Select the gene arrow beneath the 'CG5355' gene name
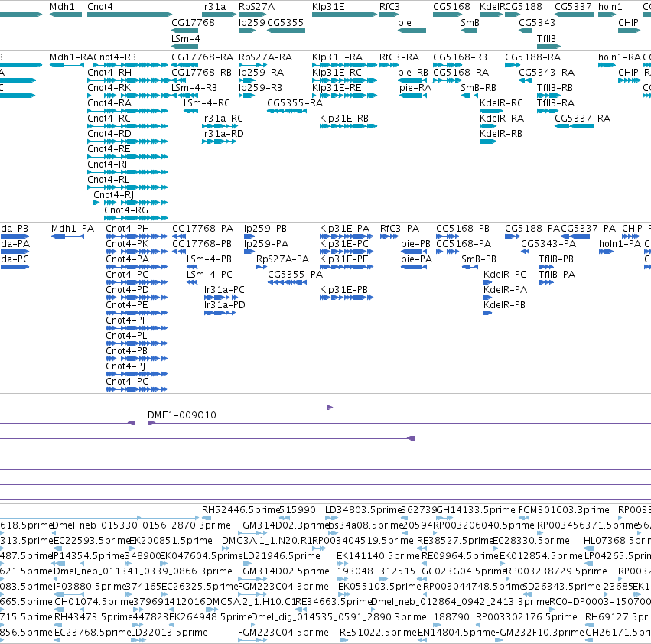 [286, 31]
